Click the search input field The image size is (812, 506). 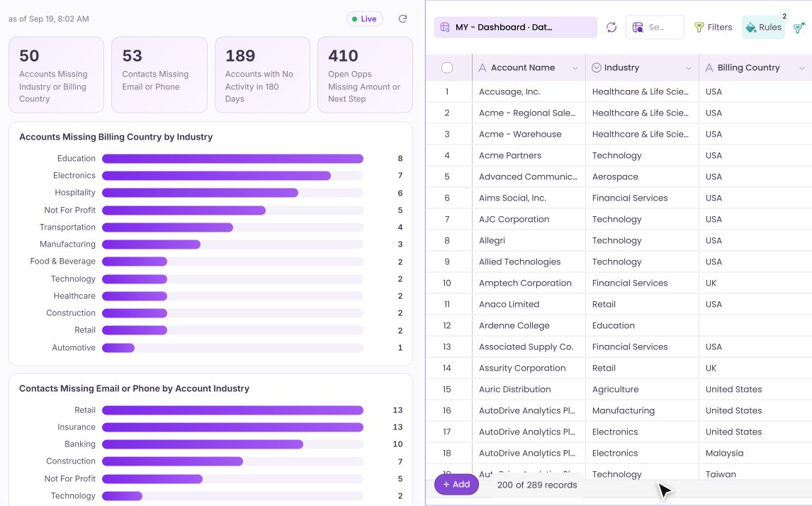(x=655, y=27)
